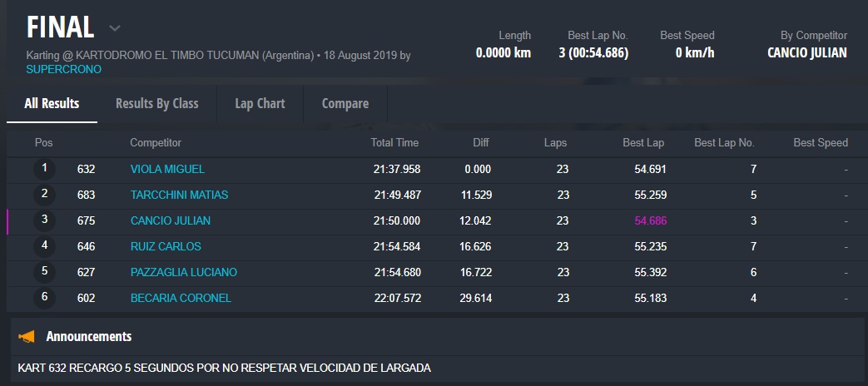Image resolution: width=868 pixels, height=386 pixels.
Task: Click BECARIA CORONEL competitor name
Action: (181, 298)
